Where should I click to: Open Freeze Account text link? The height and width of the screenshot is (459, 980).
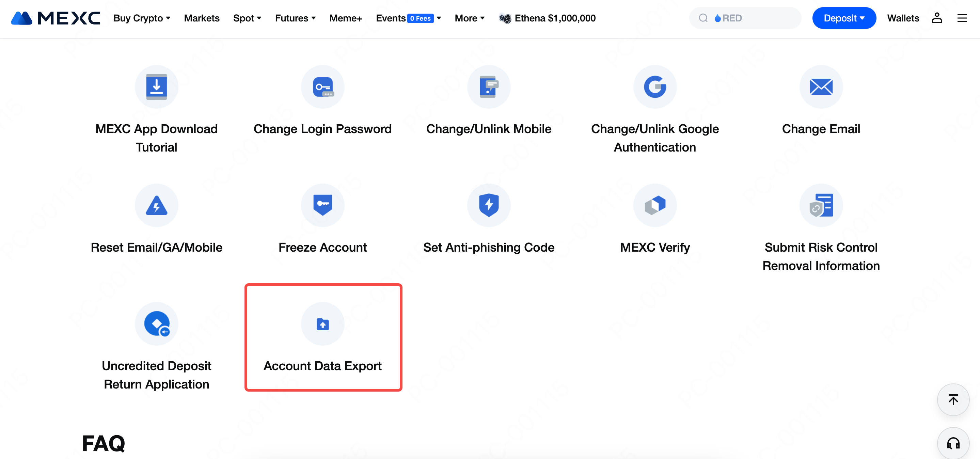322,247
